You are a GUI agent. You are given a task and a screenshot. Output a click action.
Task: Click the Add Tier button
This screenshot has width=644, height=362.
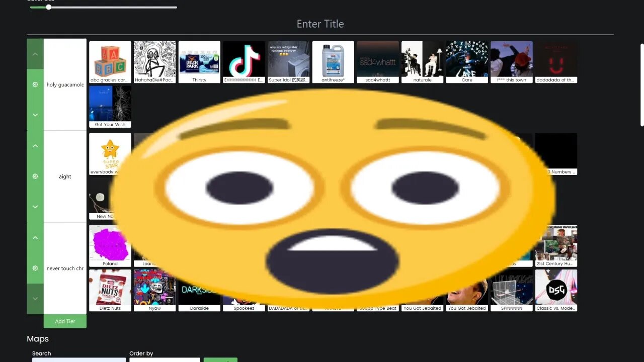click(x=65, y=321)
